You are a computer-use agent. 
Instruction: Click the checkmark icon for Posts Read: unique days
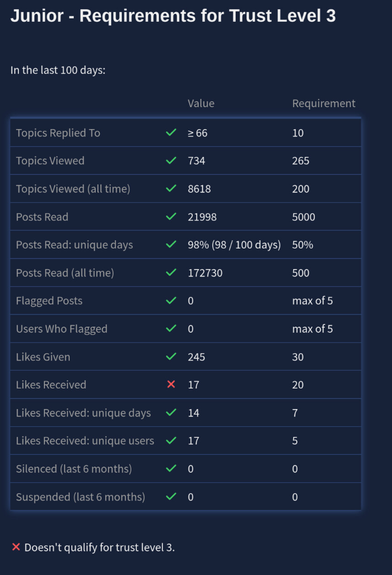(171, 245)
